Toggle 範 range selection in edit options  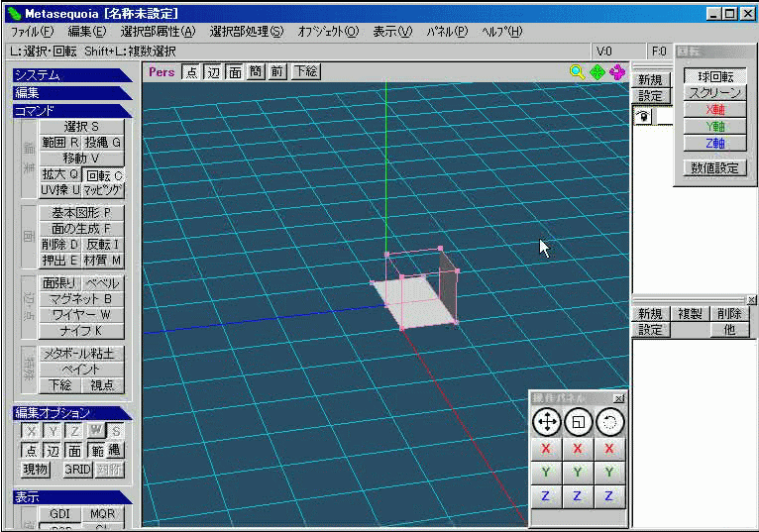tap(97, 451)
